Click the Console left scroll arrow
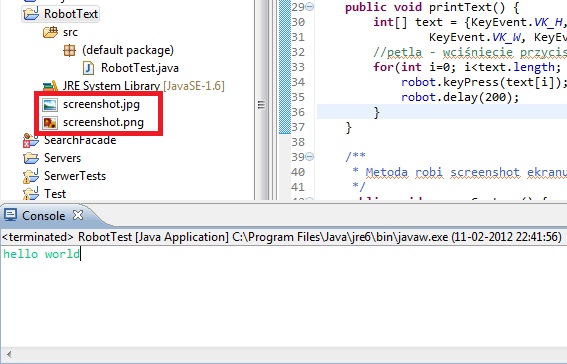Screen dimensions: 567x364 tap(9, 354)
